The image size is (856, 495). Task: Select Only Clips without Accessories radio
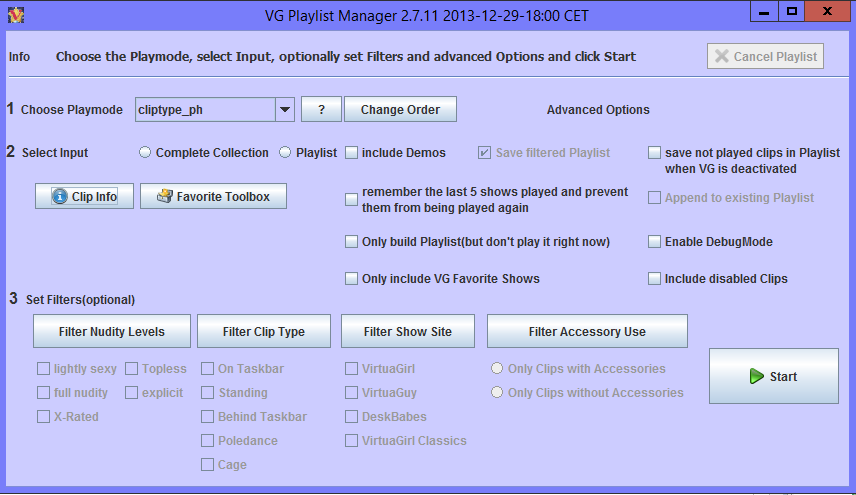497,392
